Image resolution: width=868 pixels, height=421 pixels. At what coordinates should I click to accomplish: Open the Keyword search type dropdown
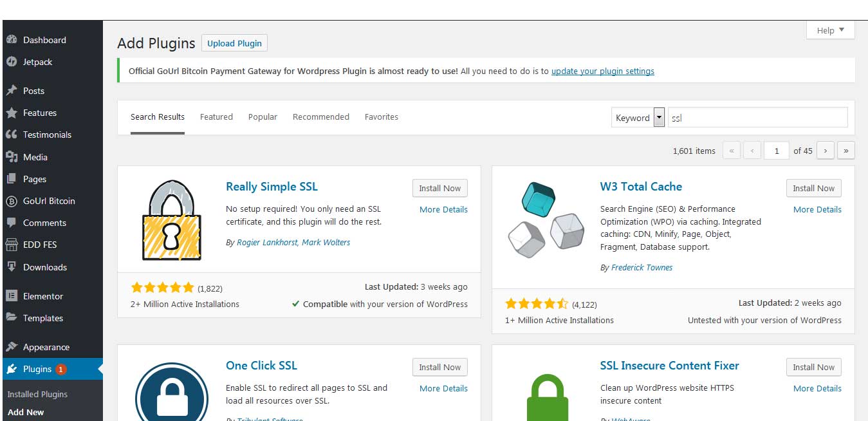(x=658, y=118)
